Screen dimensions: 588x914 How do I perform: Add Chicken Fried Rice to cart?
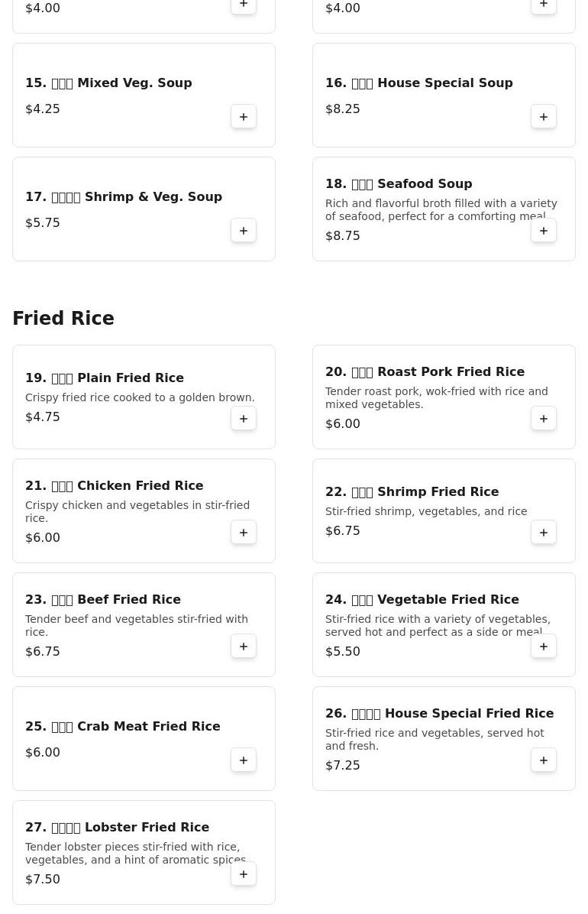[x=244, y=533]
